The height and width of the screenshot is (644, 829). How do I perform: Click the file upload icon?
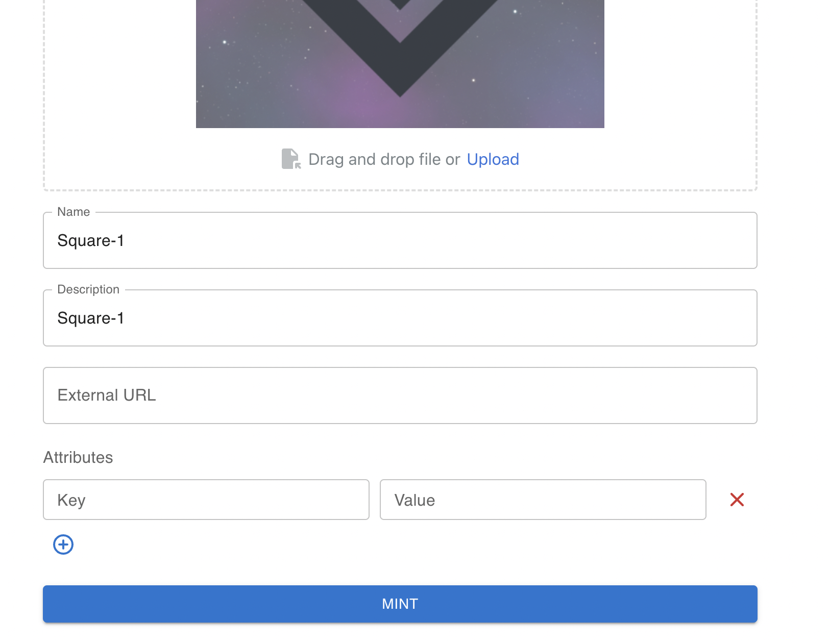pyautogui.click(x=291, y=159)
